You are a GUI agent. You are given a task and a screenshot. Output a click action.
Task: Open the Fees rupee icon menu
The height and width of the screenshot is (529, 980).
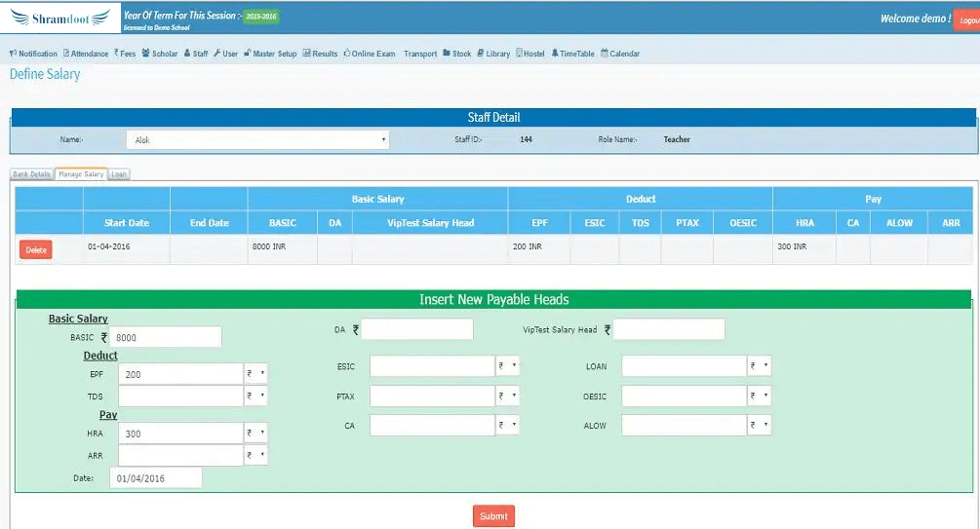pyautogui.click(x=116, y=54)
